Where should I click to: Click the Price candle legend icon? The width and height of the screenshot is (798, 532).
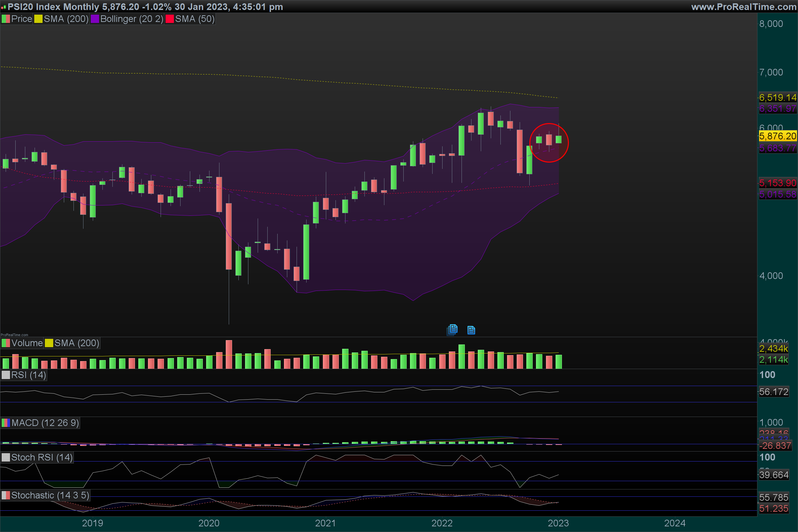(x=6, y=19)
